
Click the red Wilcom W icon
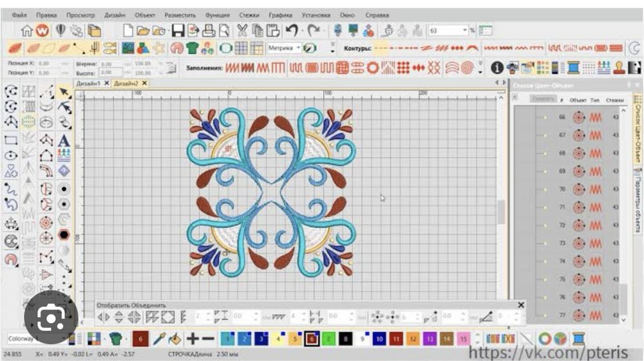click(x=42, y=30)
